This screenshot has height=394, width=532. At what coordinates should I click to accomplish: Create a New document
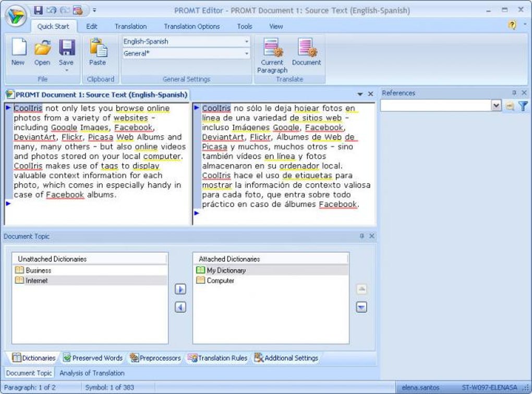point(18,52)
